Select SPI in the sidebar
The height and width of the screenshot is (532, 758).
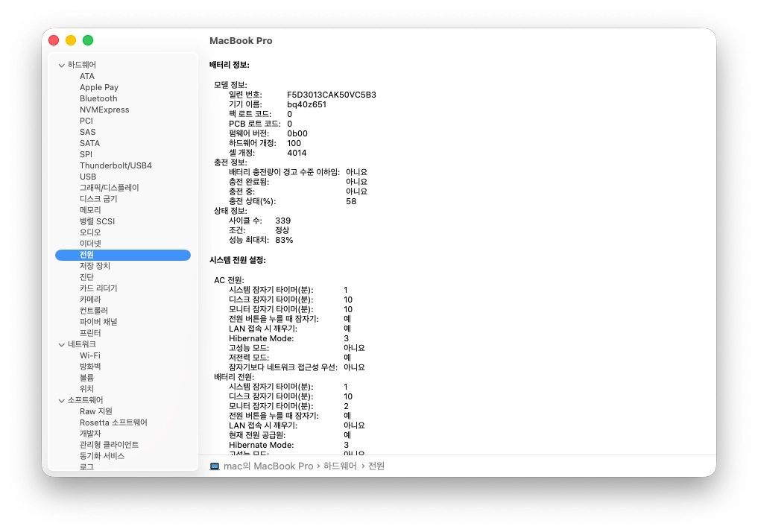click(x=86, y=154)
